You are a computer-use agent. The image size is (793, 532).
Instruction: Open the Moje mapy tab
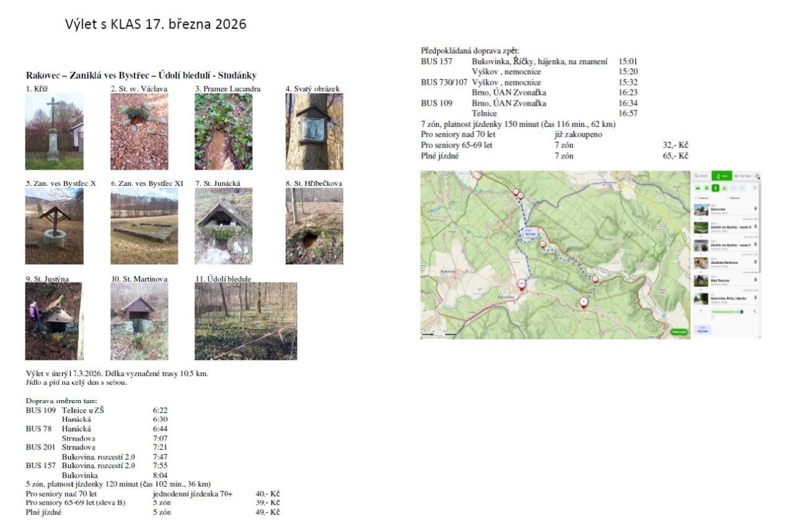[742, 176]
